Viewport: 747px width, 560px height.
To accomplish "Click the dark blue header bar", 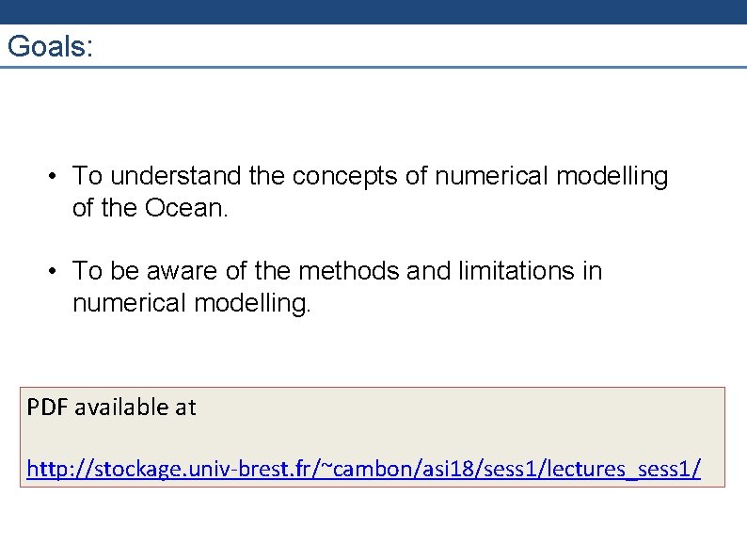I will [x=373, y=11].
